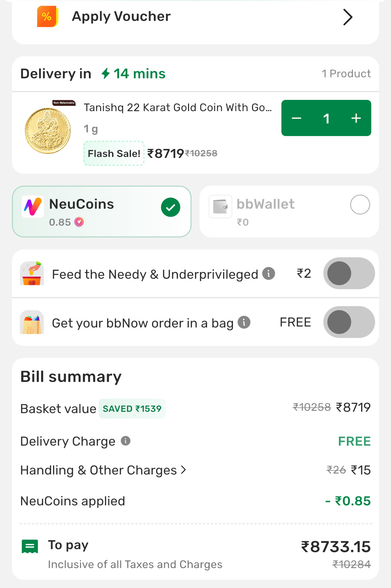Click the orange voucher percent icon
391x588 pixels.
click(47, 17)
